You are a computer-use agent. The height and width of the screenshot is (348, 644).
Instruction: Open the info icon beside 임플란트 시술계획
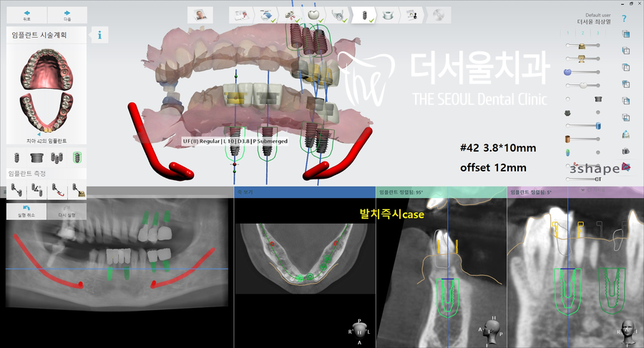point(99,34)
